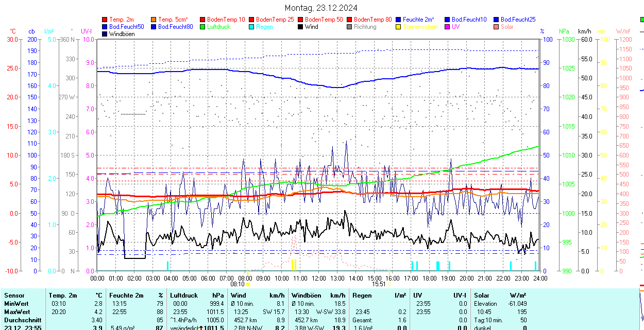Click the orange Temp. 5cm legend square
644x330 pixels.
click(x=154, y=20)
